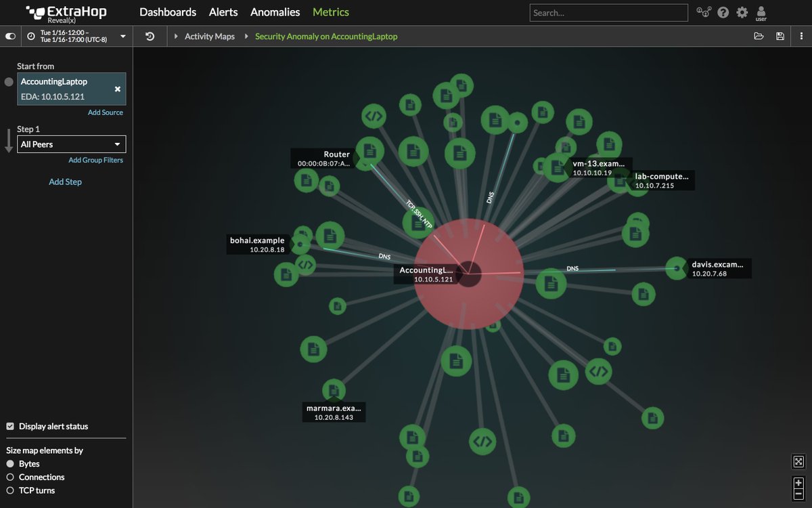The height and width of the screenshot is (508, 812).
Task: Open the system health notifications icon
Action: click(x=704, y=12)
